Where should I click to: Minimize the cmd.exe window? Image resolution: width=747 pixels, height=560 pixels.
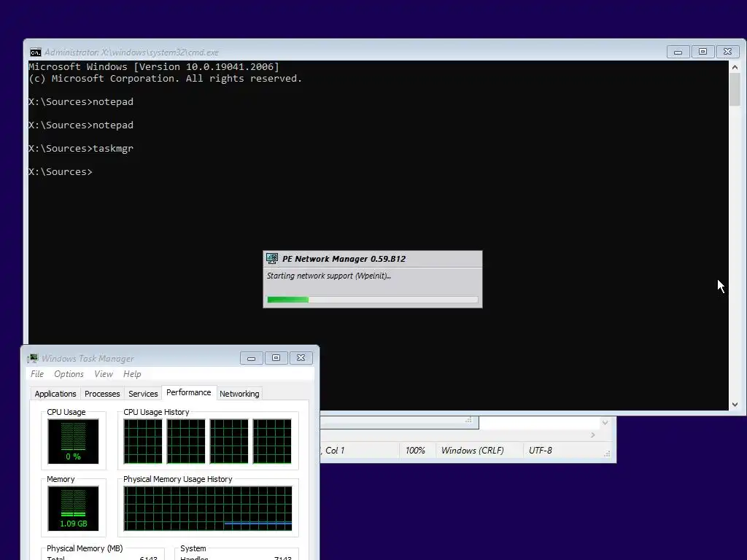678,52
